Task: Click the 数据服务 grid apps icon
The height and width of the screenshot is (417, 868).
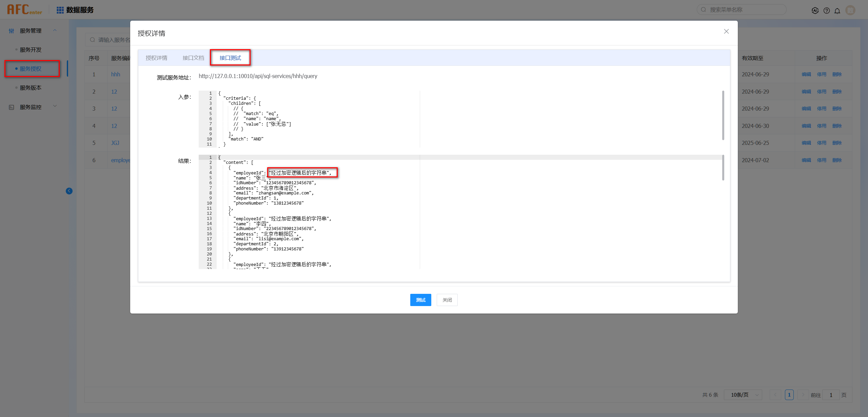Action: click(60, 10)
